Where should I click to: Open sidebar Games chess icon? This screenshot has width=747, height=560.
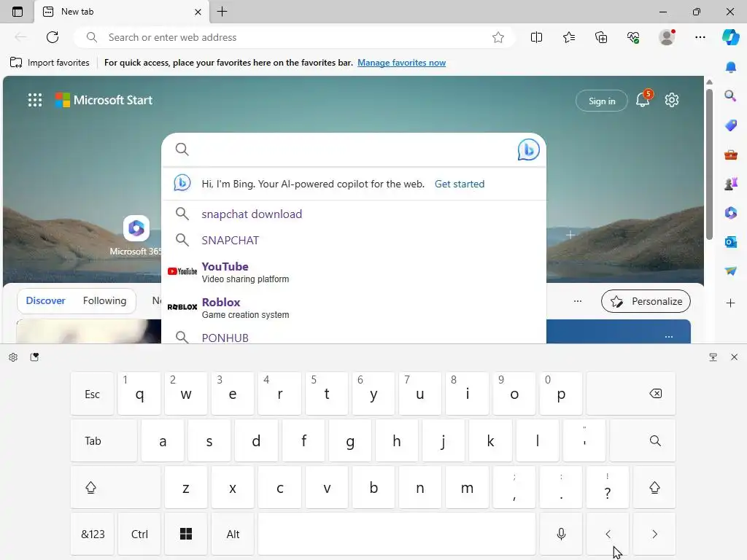pos(730,183)
